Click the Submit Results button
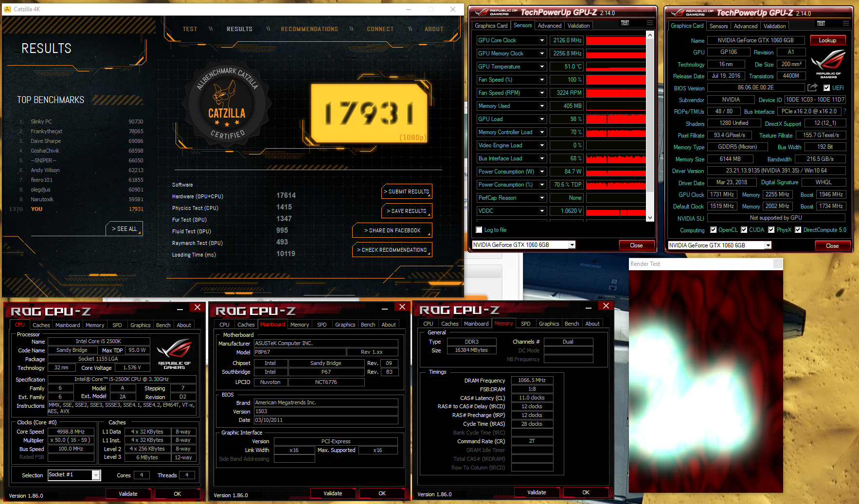This screenshot has height=504, width=859. pos(407,191)
